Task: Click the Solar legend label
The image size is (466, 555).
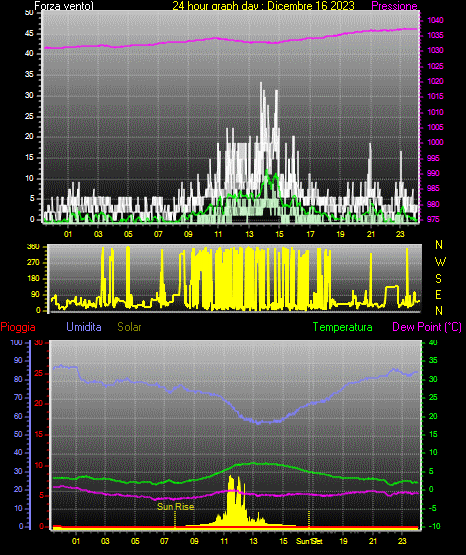Action: coord(129,327)
